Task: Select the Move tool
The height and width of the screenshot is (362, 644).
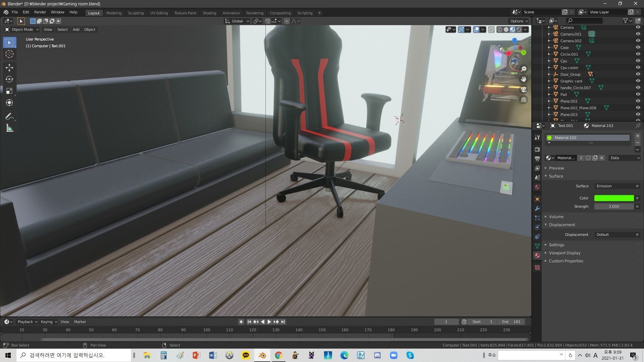Action: point(9,68)
